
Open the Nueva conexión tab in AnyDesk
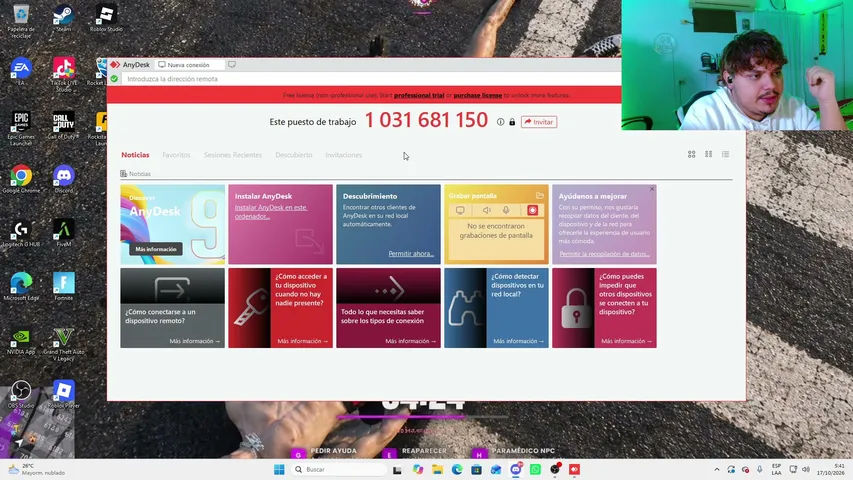click(x=188, y=65)
